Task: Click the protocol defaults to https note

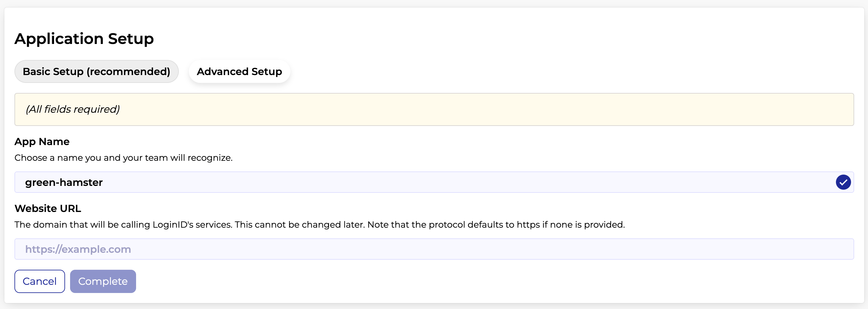Action: (x=496, y=225)
